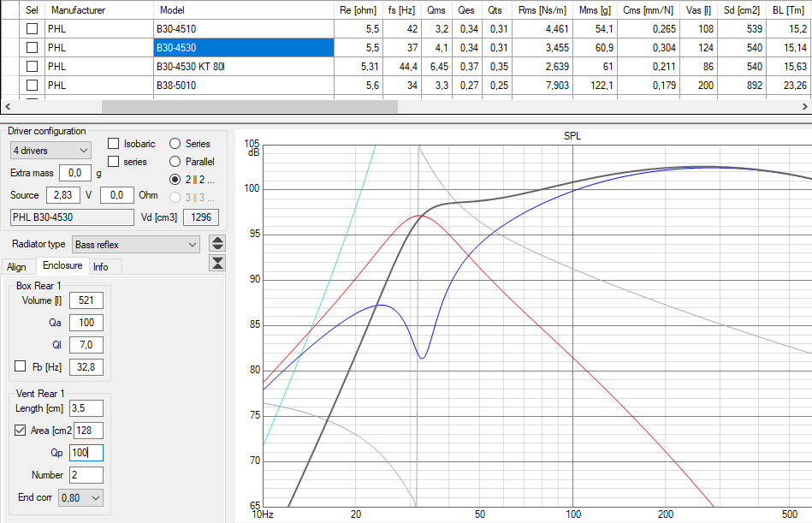Screen dimensions: 812x523
Task: Click the left arrow of the horizontal scrollbar
Action: point(8,107)
